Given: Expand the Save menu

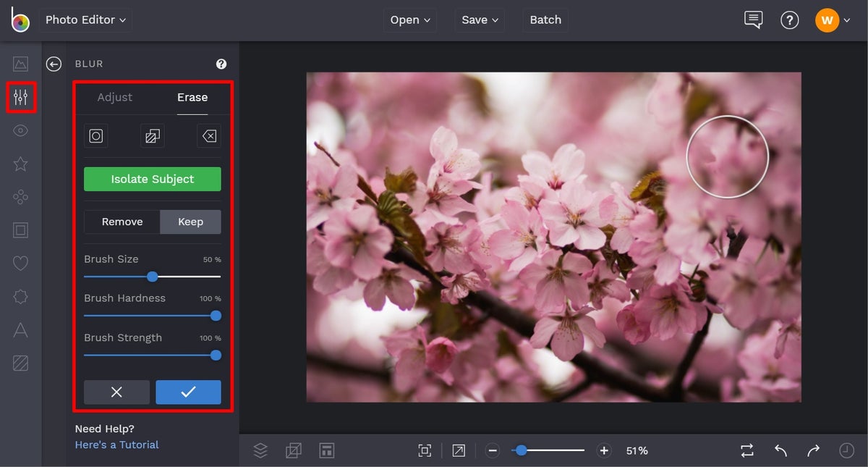Looking at the screenshot, I should 480,20.
